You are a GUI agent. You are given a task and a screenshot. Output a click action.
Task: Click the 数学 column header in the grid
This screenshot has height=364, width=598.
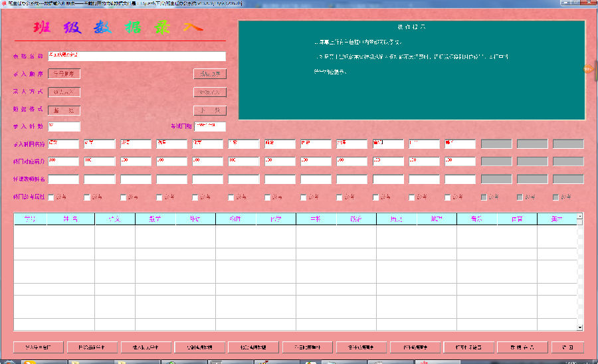[x=155, y=219]
